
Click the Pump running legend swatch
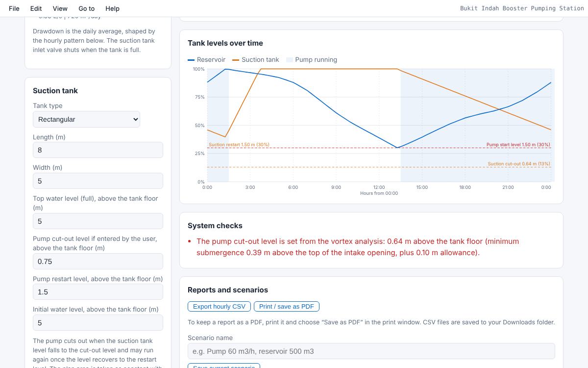pyautogui.click(x=290, y=60)
